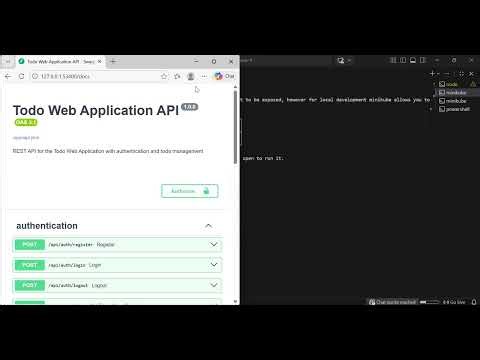Viewport: 480px width, 360px height.
Task: Open the tab actions menu at the tab strip's left
Action: pyautogui.click(x=8, y=61)
